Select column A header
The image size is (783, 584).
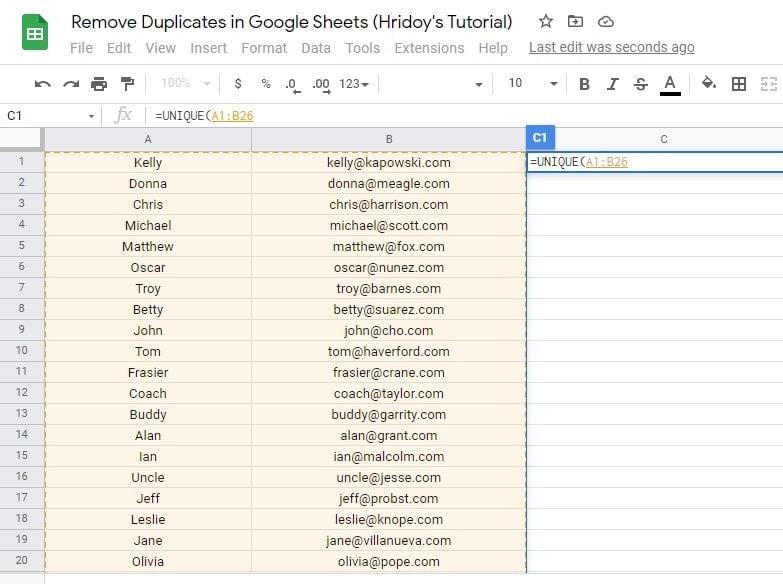point(148,139)
